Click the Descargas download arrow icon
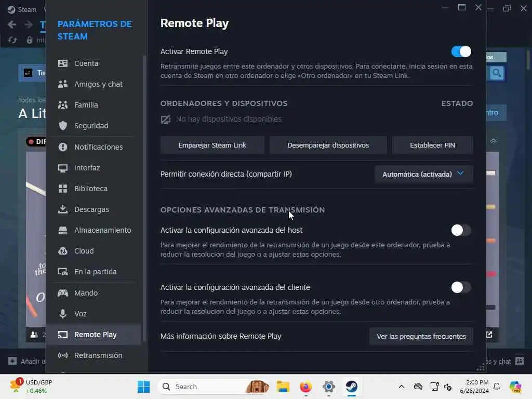 click(x=63, y=209)
